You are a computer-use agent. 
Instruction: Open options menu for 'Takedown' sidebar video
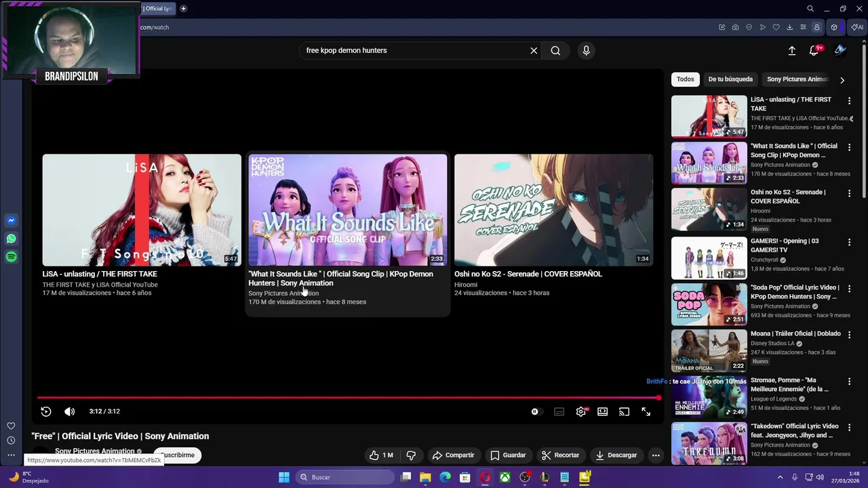(849, 428)
